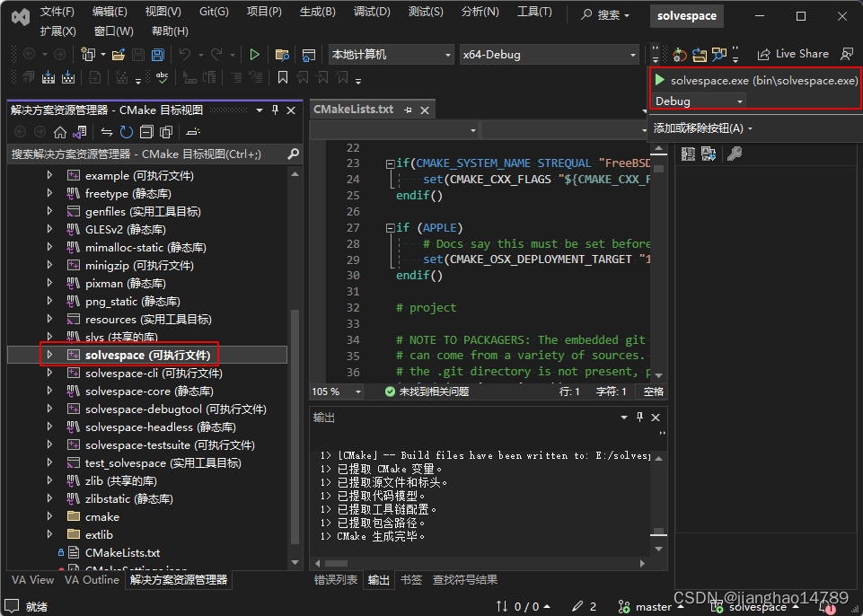The height and width of the screenshot is (616, 863).
Task: Open the 输出 panel window options arrow
Action: [623, 418]
